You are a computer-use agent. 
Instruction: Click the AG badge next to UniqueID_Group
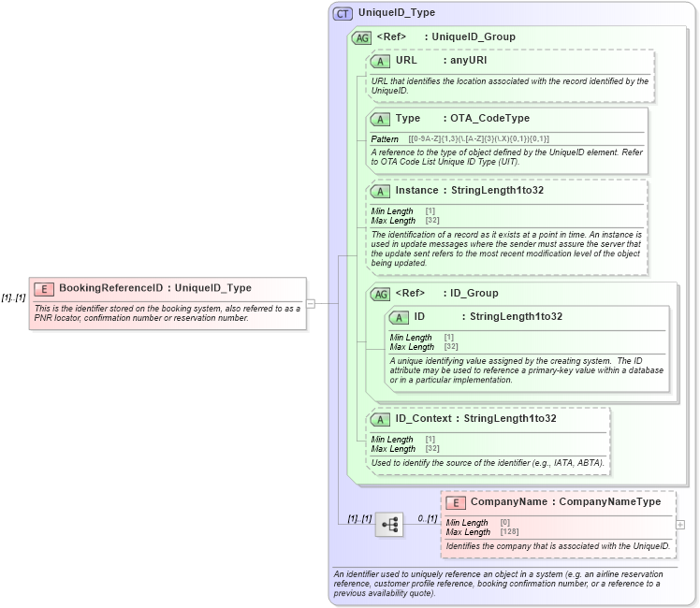coord(361,38)
